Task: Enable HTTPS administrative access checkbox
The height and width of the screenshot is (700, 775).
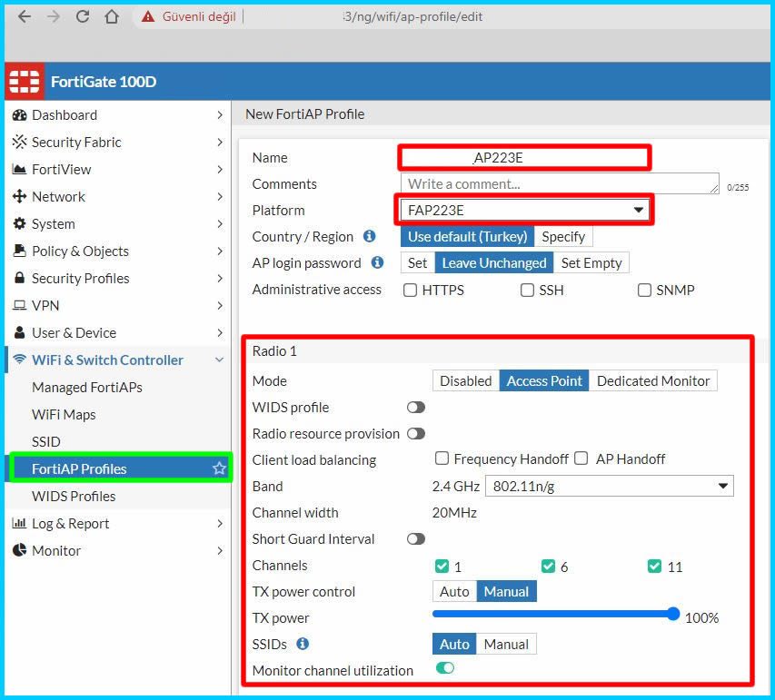Action: pos(411,290)
